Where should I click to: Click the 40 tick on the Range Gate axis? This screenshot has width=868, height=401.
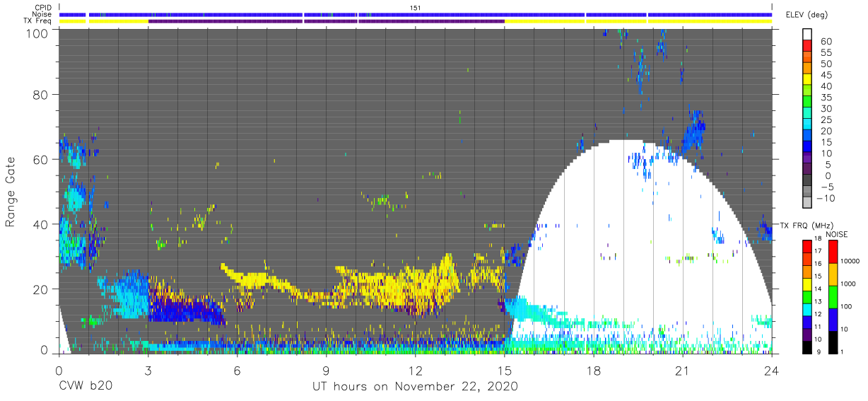[42, 224]
